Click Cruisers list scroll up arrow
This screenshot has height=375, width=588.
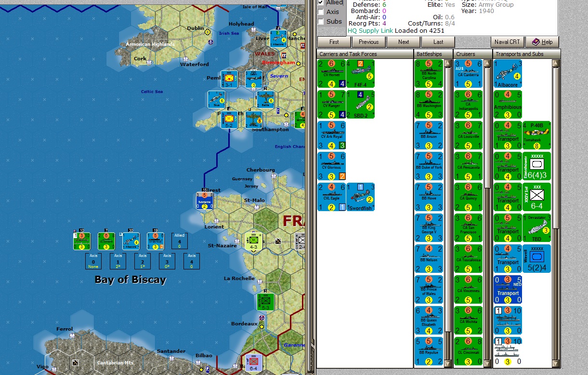(x=487, y=63)
